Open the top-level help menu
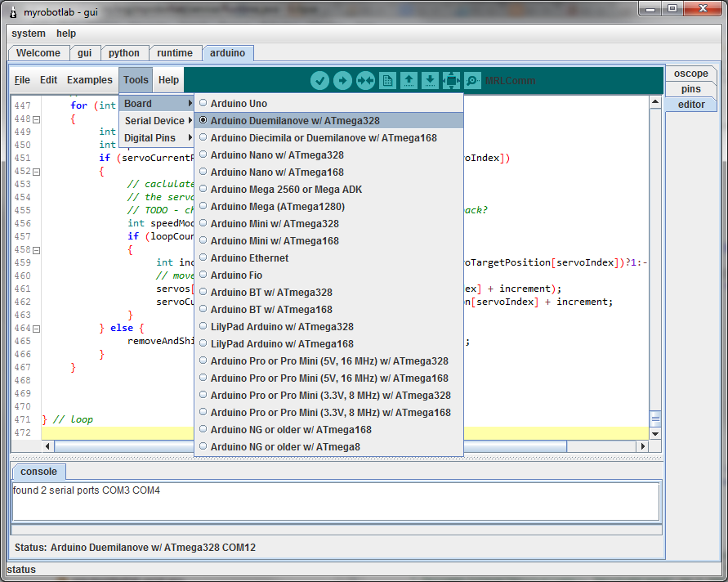The width and height of the screenshot is (728, 582). coord(66,34)
